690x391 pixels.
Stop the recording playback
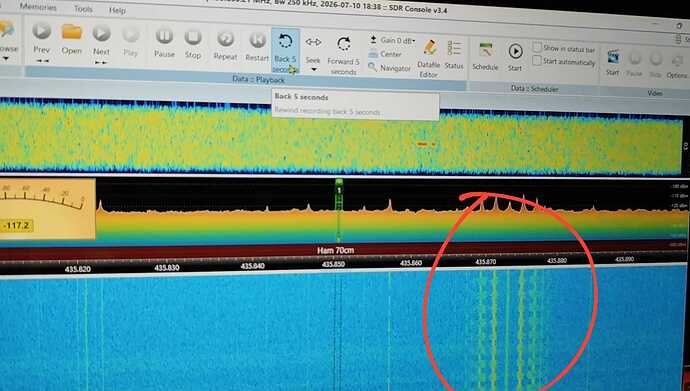pyautogui.click(x=193, y=37)
